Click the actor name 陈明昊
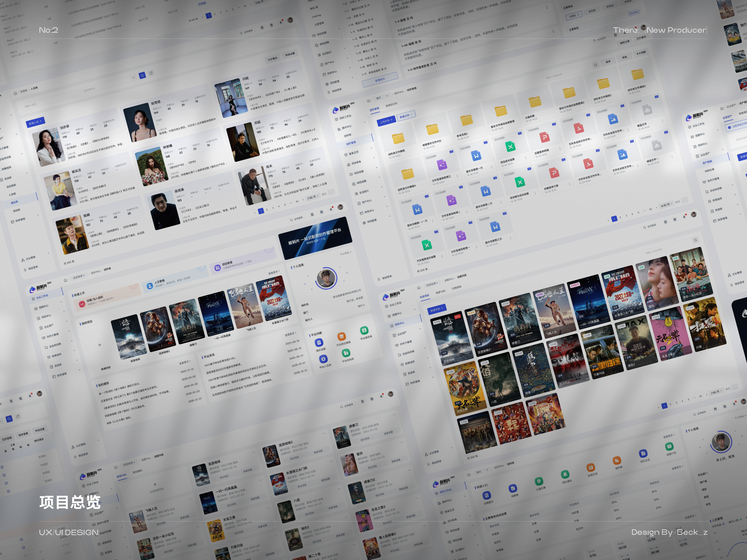The image size is (747, 560). pyautogui.click(x=180, y=191)
